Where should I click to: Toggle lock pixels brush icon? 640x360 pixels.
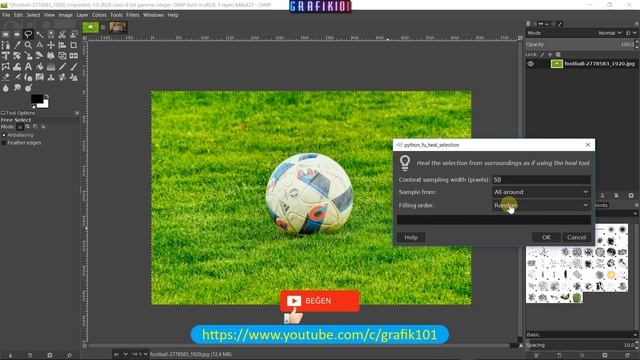[542, 54]
